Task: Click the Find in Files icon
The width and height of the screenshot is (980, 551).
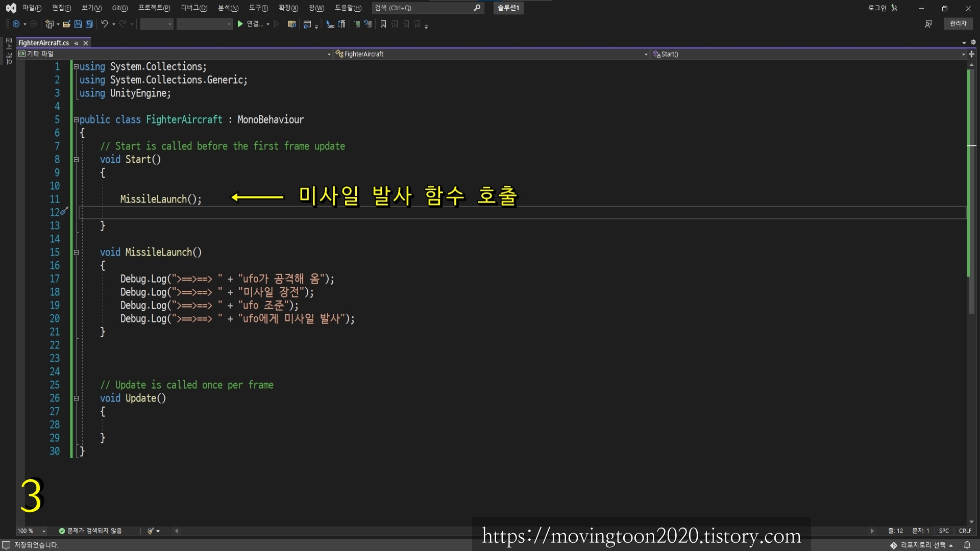Action: (x=291, y=24)
